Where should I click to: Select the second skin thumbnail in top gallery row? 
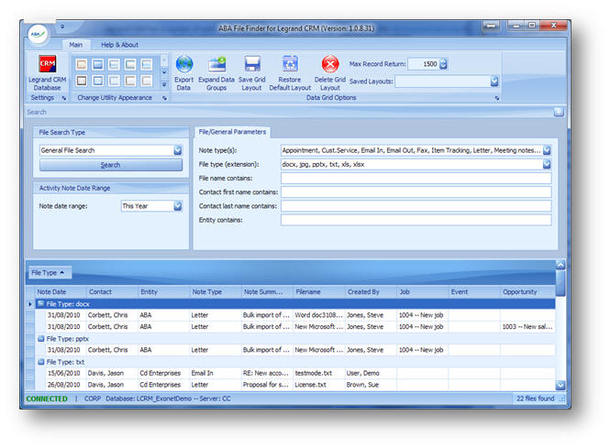pos(98,64)
